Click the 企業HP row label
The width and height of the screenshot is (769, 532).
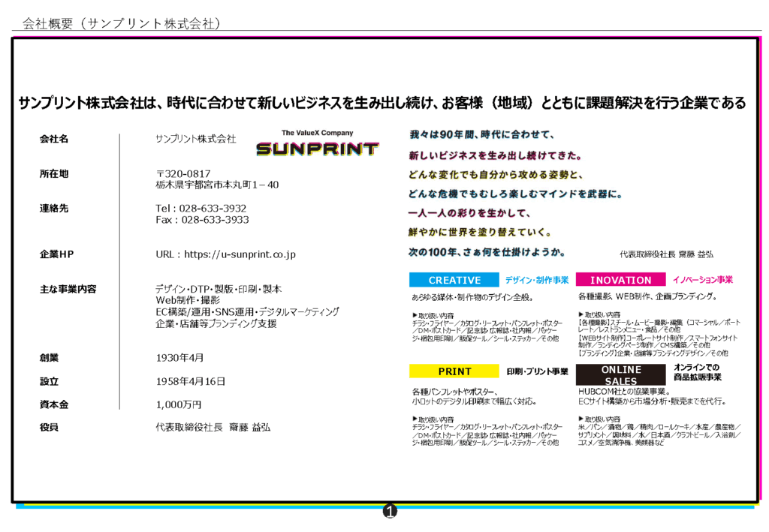[x=57, y=254]
